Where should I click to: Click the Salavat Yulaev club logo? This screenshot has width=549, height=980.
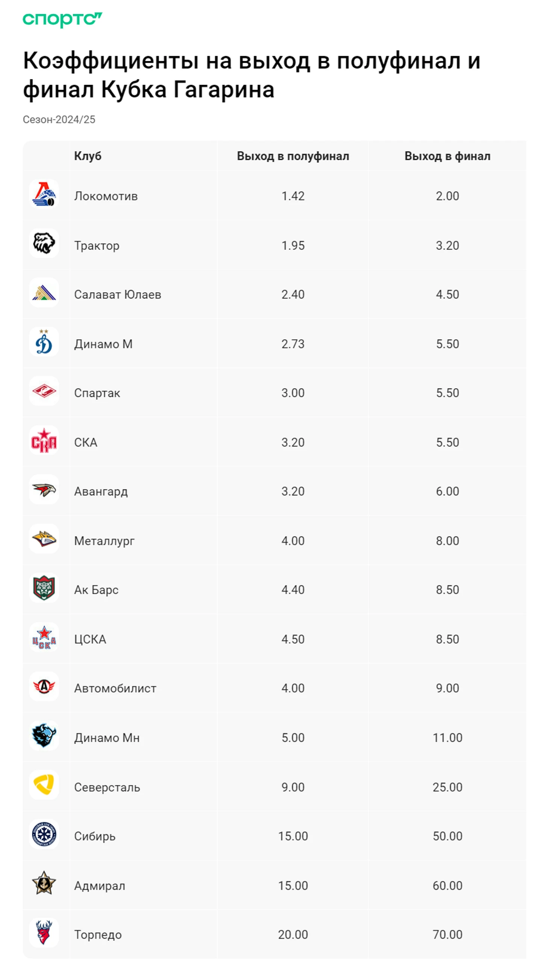tap(44, 293)
